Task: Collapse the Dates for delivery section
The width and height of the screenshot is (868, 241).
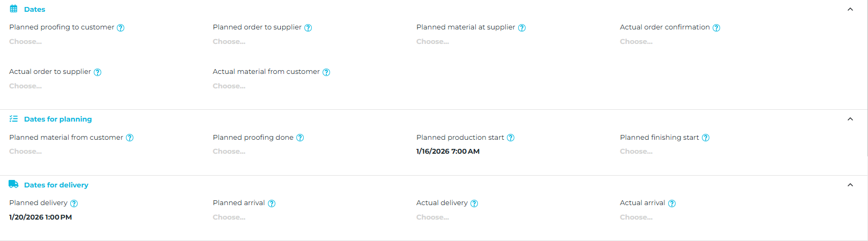Action: click(850, 185)
